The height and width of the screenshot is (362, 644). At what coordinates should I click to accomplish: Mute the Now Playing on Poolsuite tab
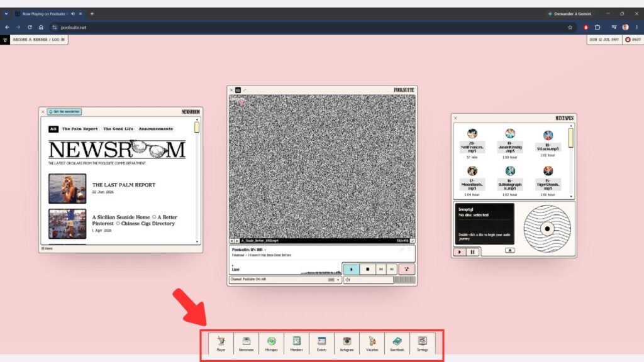tap(73, 14)
